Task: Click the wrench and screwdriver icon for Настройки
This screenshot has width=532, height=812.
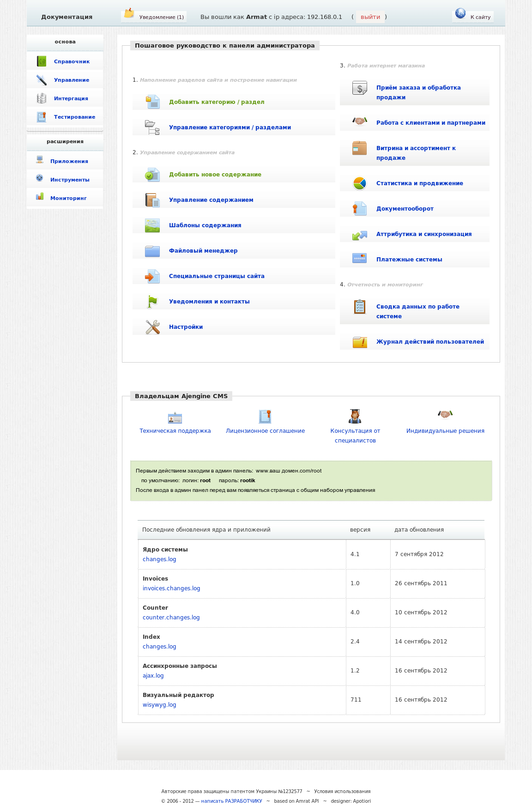Action: pyautogui.click(x=152, y=327)
